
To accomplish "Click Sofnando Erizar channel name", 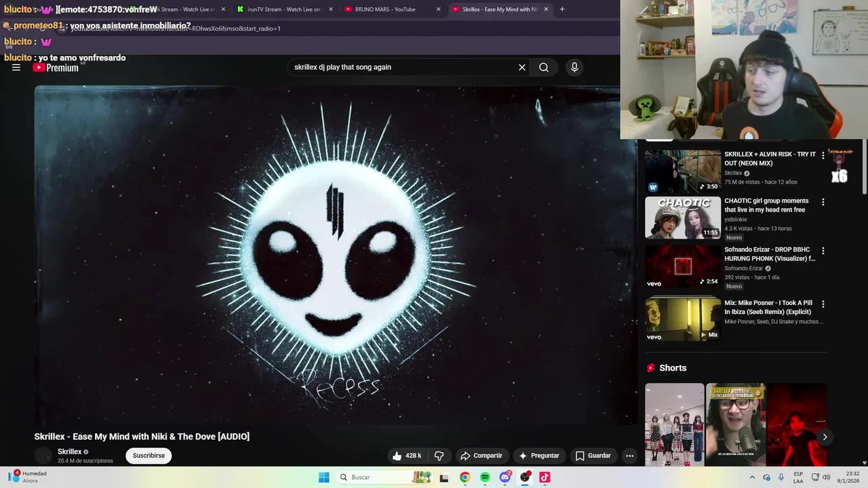I will click(x=744, y=268).
